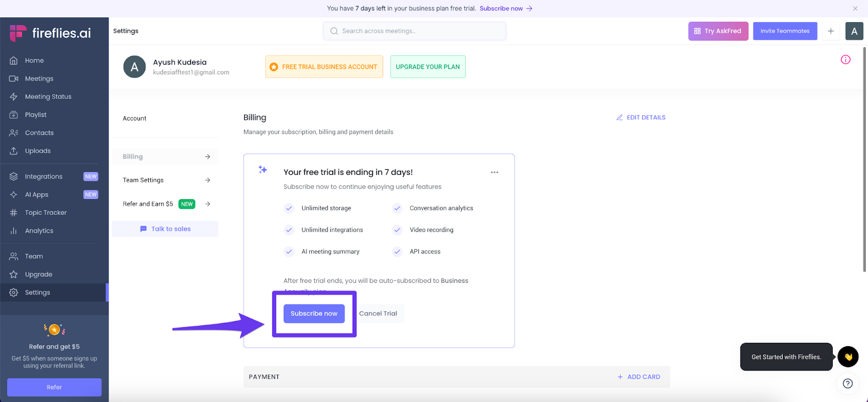Dismiss the free trial banner
Viewport: 868px width, 402px height.
[x=855, y=9]
